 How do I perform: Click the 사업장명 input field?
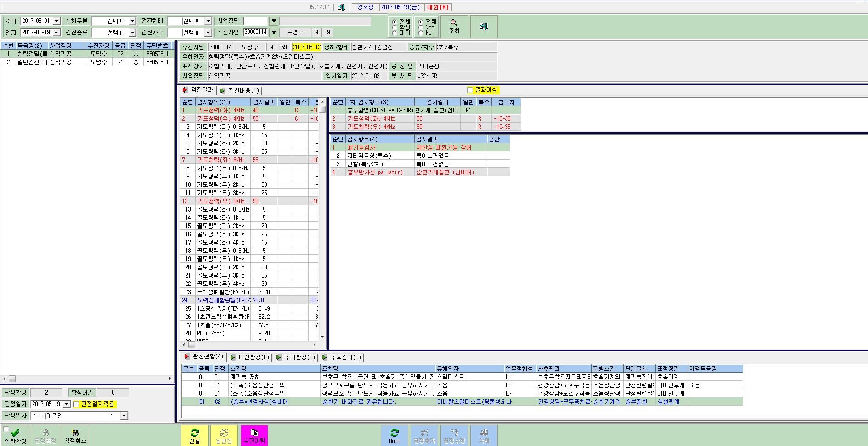pos(255,21)
